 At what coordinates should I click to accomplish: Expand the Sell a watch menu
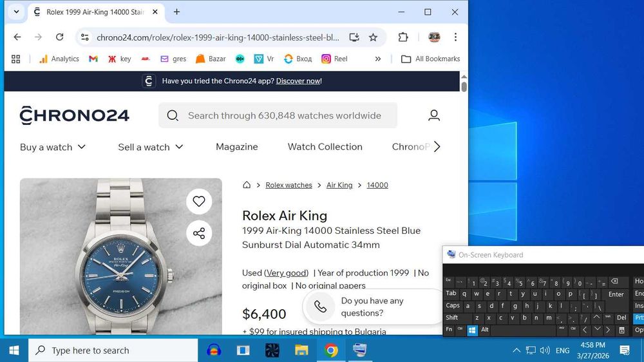coord(151,147)
